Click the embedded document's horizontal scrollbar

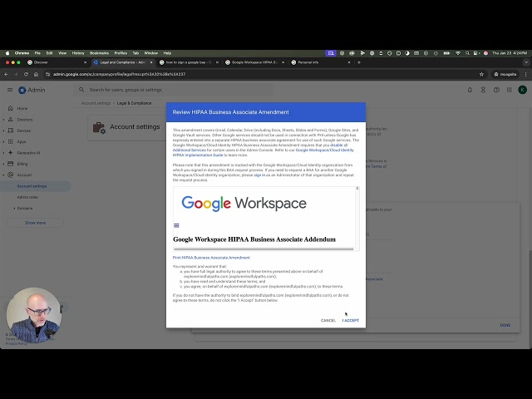coord(264,249)
